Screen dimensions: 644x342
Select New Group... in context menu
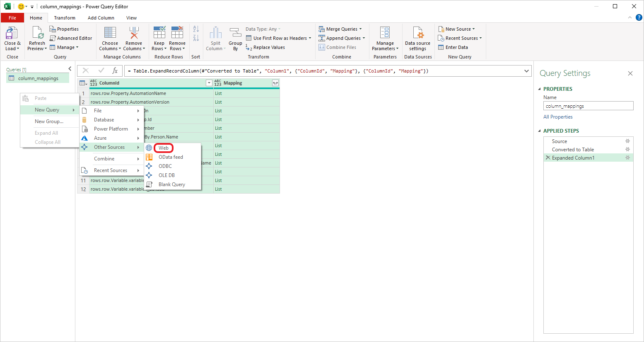49,121
